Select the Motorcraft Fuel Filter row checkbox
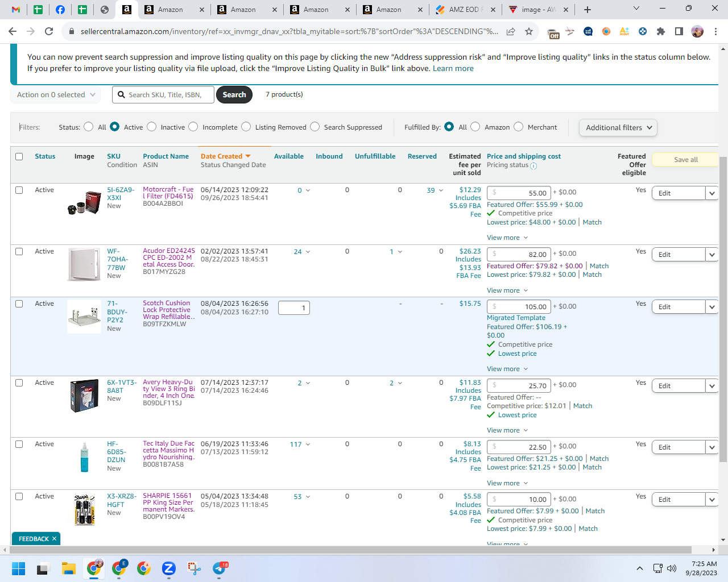The height and width of the screenshot is (582, 728). tap(19, 190)
